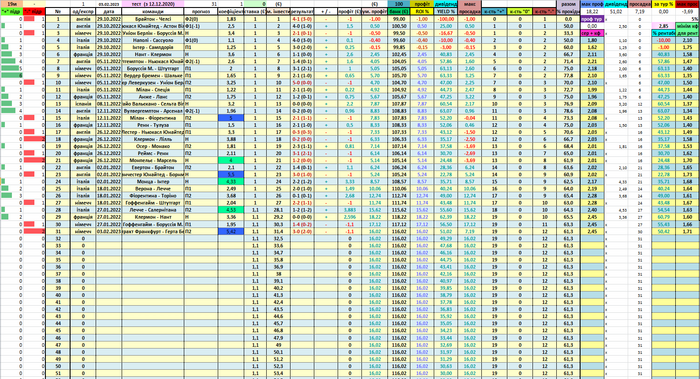
Task: Click the purple 'проф тур' cell
Action: (592, 19)
